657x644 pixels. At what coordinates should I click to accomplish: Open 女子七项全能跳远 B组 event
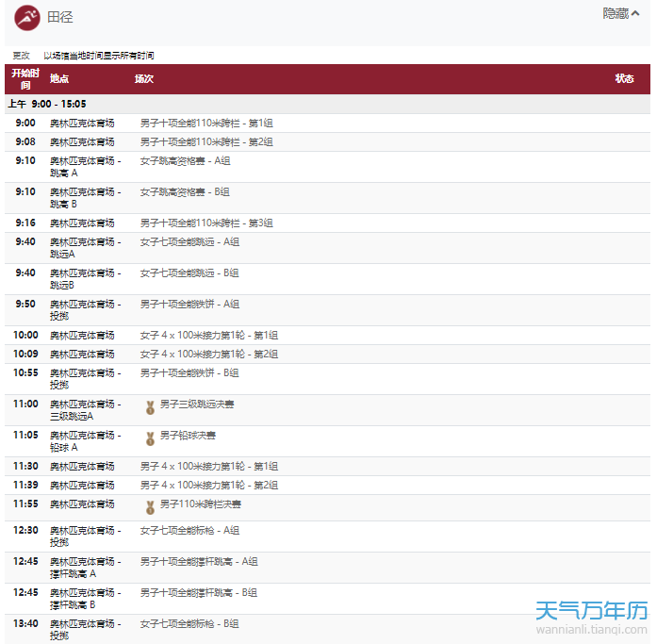(189, 273)
